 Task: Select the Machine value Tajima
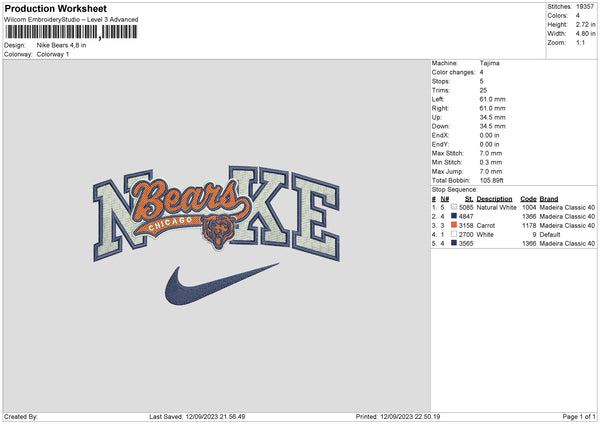(490, 62)
